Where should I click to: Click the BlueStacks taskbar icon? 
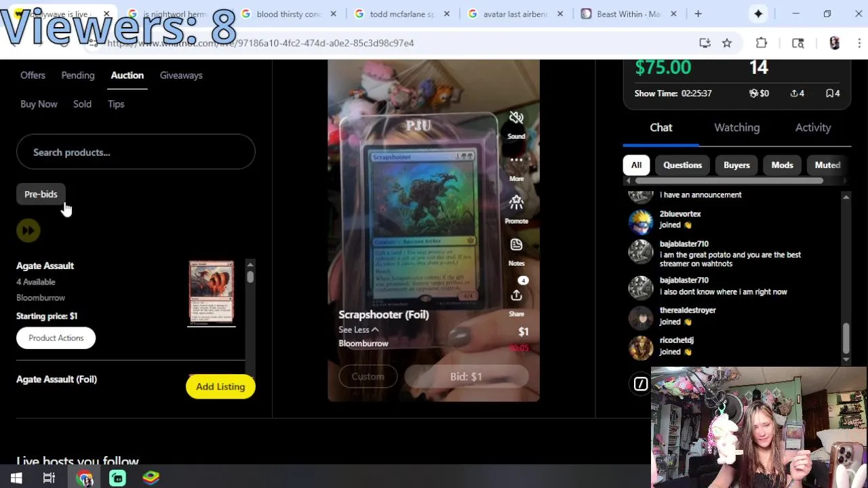click(151, 478)
